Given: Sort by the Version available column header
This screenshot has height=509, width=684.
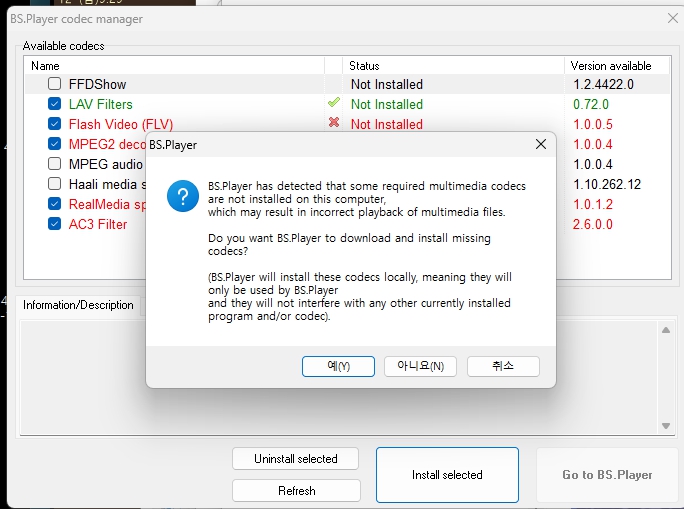Looking at the screenshot, I should [x=617, y=66].
